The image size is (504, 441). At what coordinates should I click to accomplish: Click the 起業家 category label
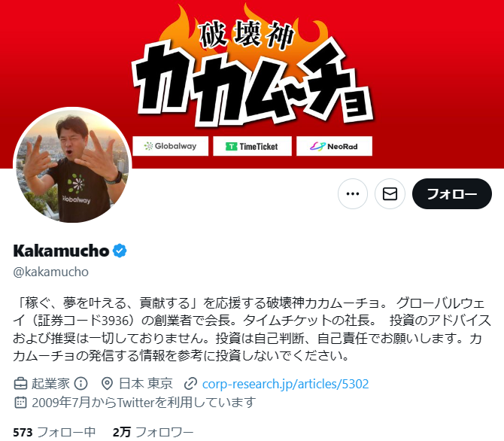coord(50,383)
